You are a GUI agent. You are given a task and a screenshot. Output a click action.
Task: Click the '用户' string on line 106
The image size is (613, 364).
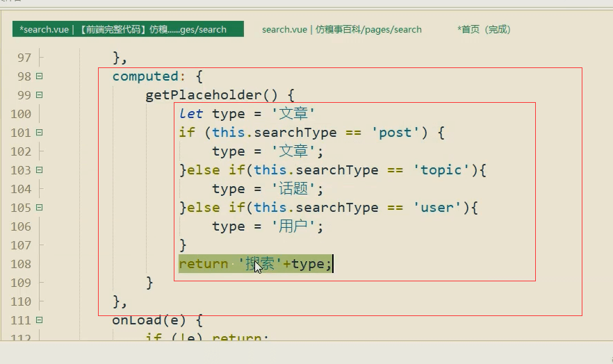click(293, 226)
